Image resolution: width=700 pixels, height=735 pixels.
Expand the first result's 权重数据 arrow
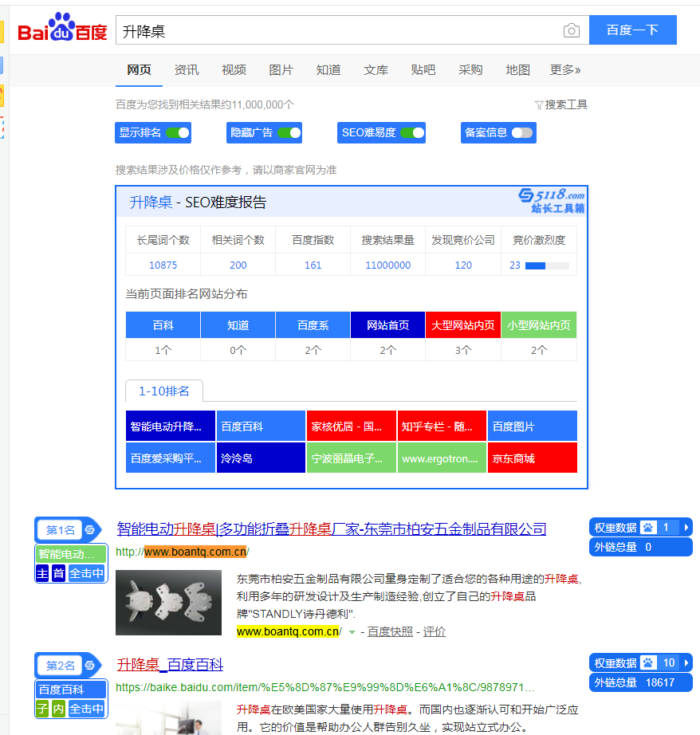coord(686,528)
